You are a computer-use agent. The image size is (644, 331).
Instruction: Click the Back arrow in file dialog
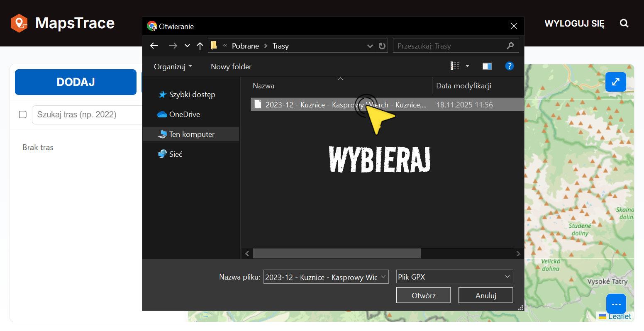[x=154, y=46]
